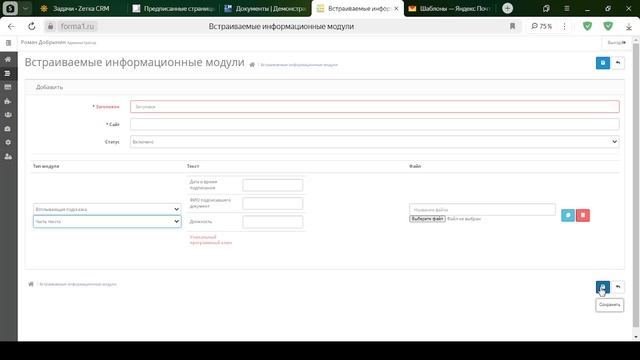Open the active list section in the left sidebar
The width and height of the screenshot is (640, 360).
tap(8, 73)
